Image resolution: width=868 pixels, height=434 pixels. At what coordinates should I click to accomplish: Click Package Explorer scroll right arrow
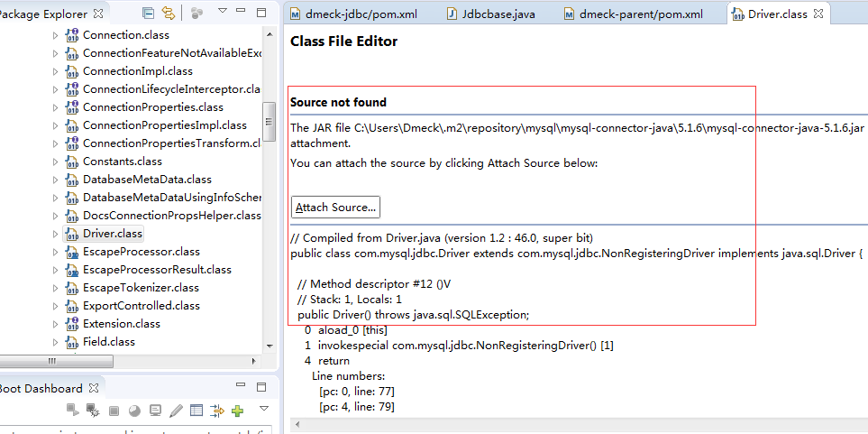[x=254, y=362]
